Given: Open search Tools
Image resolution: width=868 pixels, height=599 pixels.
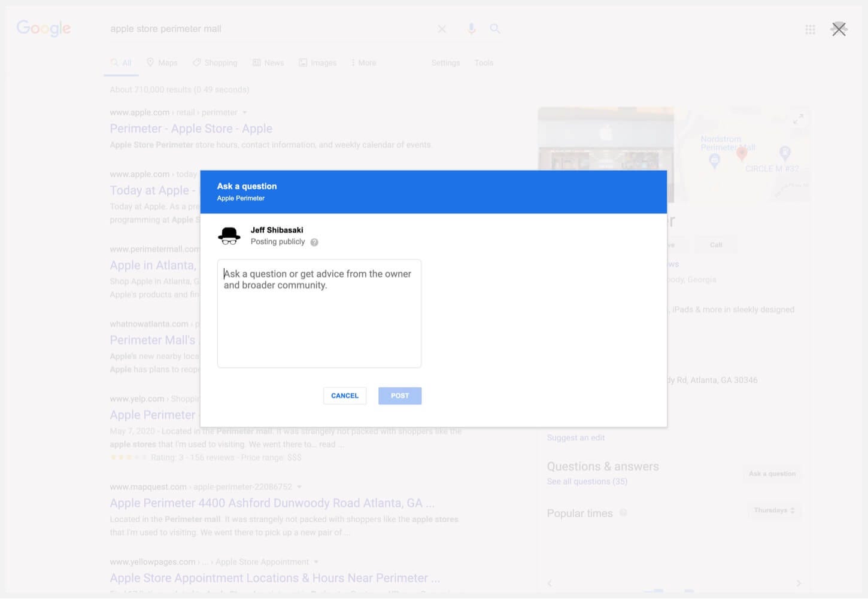Looking at the screenshot, I should pos(484,63).
